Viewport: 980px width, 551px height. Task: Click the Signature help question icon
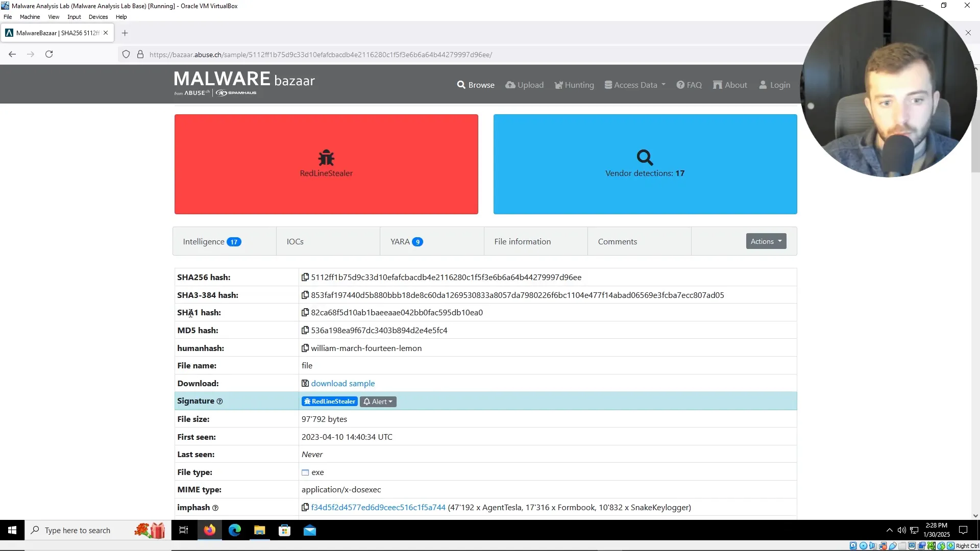pos(220,402)
